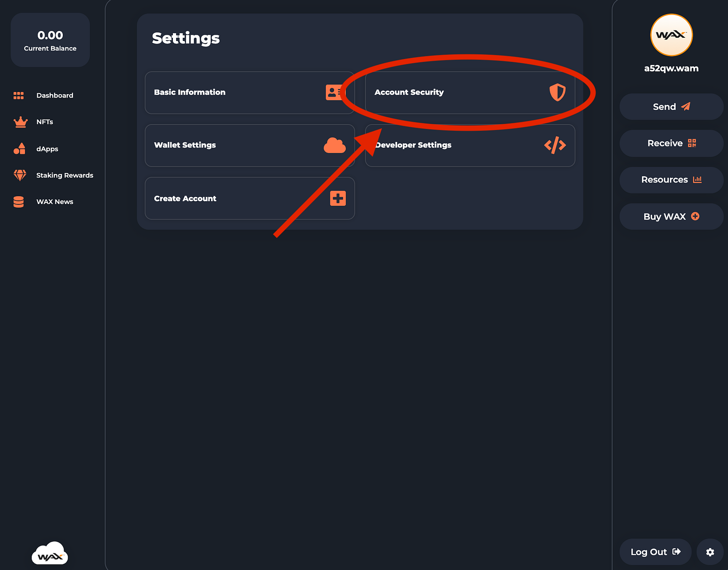Image resolution: width=728 pixels, height=570 pixels.
Task: Open Staking Rewards in the sidebar
Action: [65, 175]
